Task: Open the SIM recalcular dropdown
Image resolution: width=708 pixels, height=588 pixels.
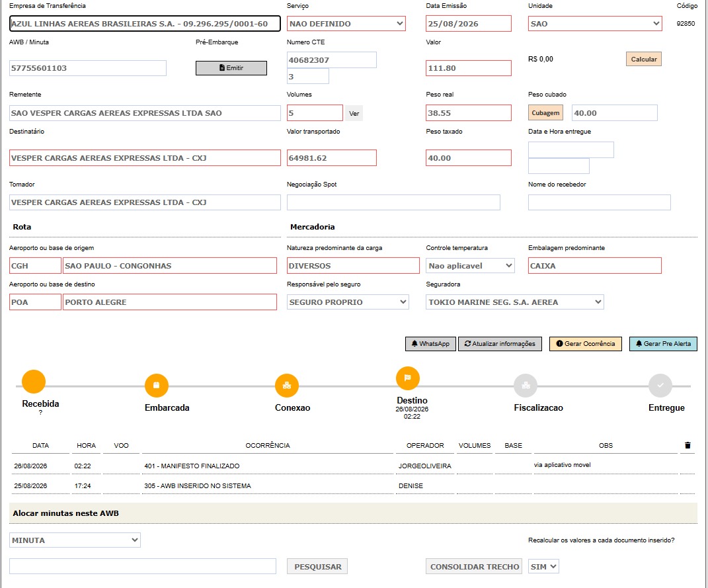Action: [x=543, y=566]
